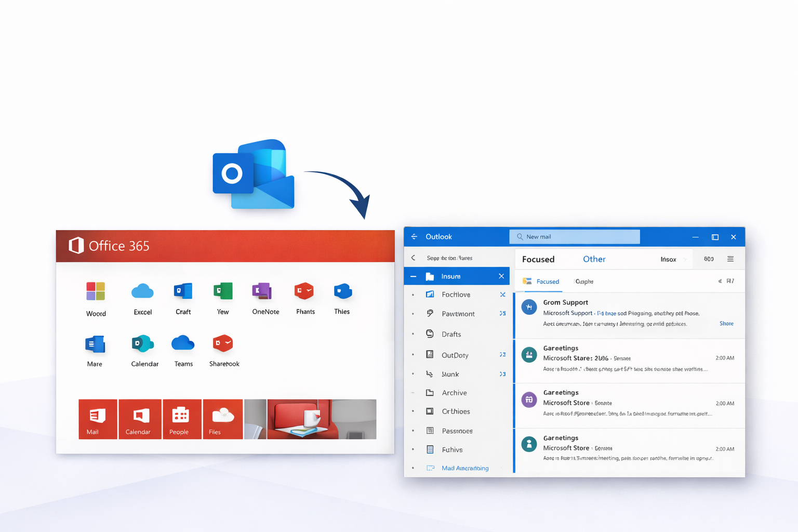
Task: Open the red People tile
Action: coord(182,419)
